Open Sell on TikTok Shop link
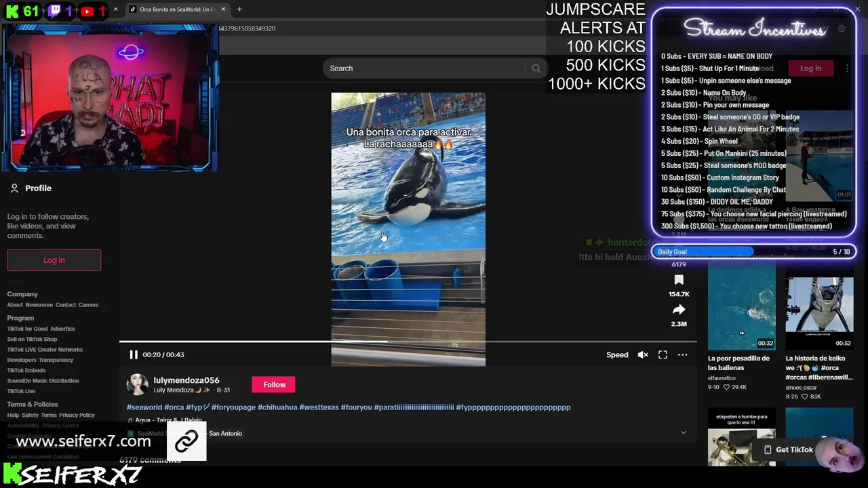This screenshot has width=868, height=488. pyautogui.click(x=32, y=339)
